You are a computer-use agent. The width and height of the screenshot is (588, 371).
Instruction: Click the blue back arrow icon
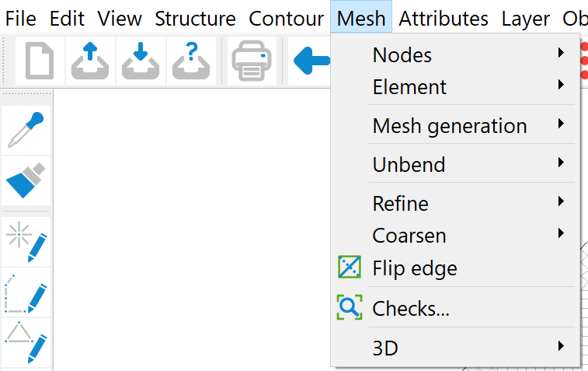[x=311, y=61]
